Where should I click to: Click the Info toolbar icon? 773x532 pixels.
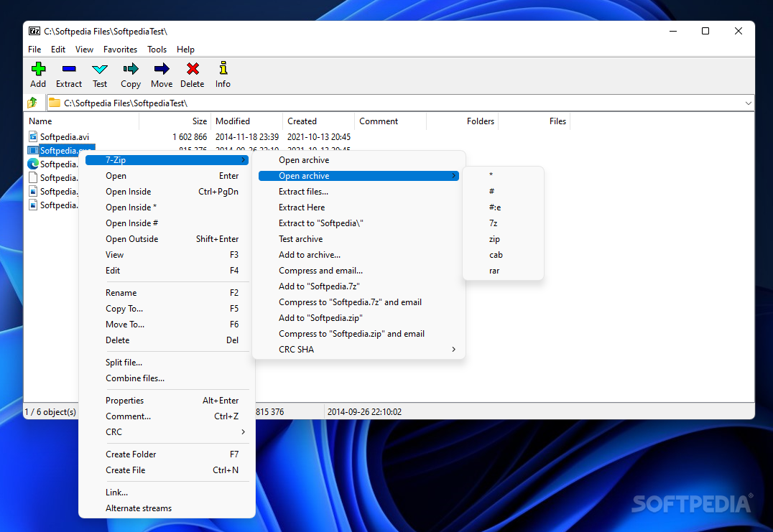223,68
